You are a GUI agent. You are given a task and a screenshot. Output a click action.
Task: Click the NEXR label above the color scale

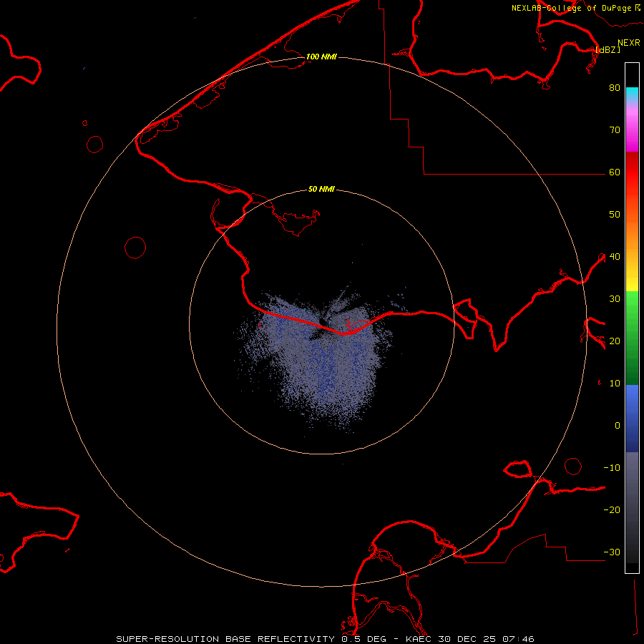[628, 43]
